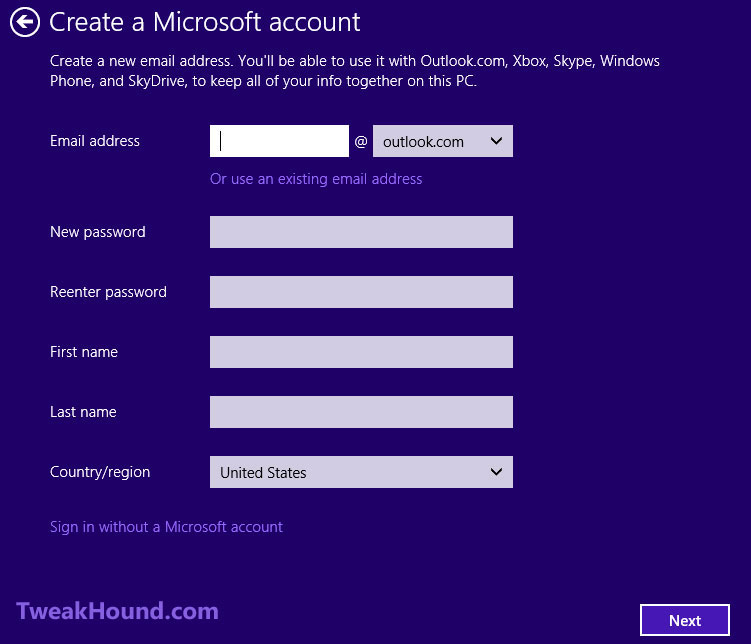Click the 'Last name' label text
Image resolution: width=751 pixels, height=644 pixels.
point(83,412)
